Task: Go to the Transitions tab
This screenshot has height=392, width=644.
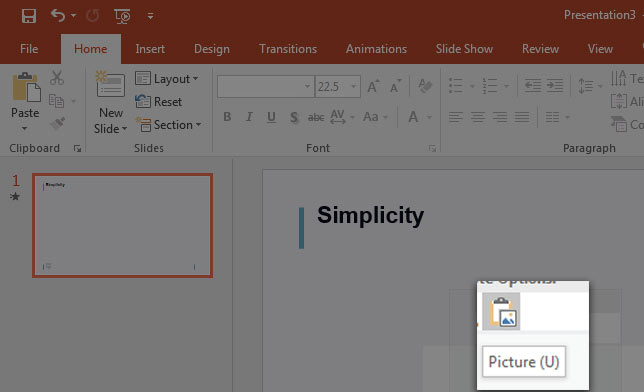Action: pyautogui.click(x=288, y=49)
